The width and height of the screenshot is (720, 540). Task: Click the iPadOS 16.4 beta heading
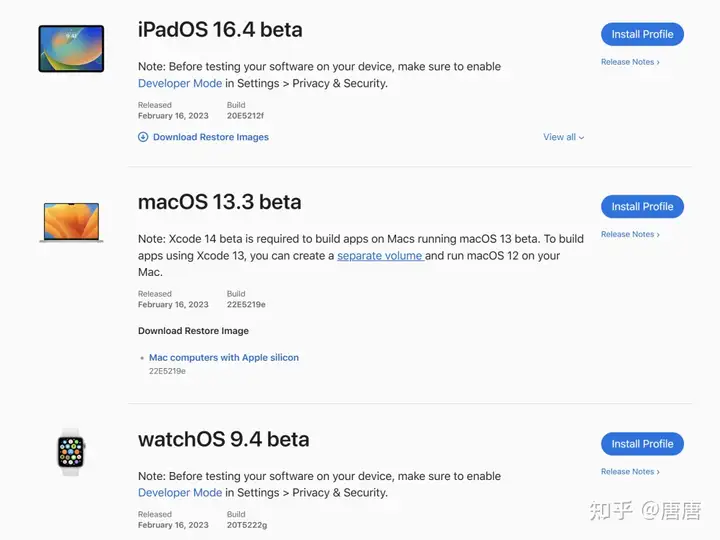click(220, 30)
